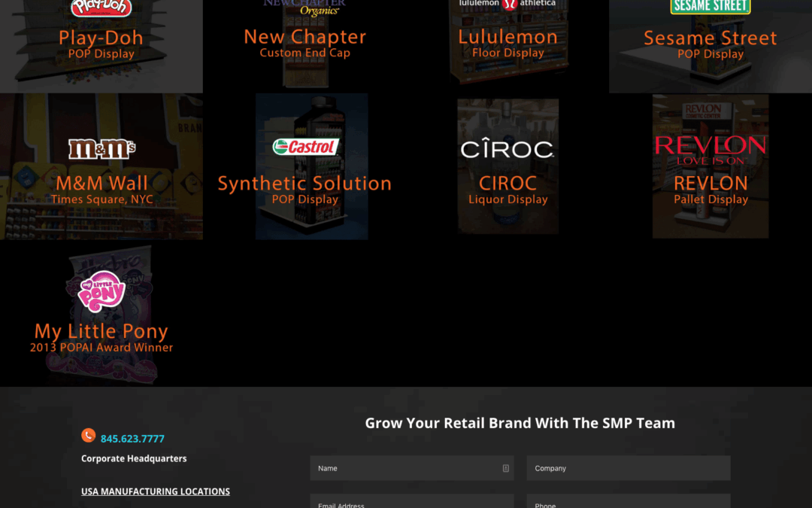Open the M&M Wall Times Square tile
The height and width of the screenshot is (508, 812).
pos(101,166)
